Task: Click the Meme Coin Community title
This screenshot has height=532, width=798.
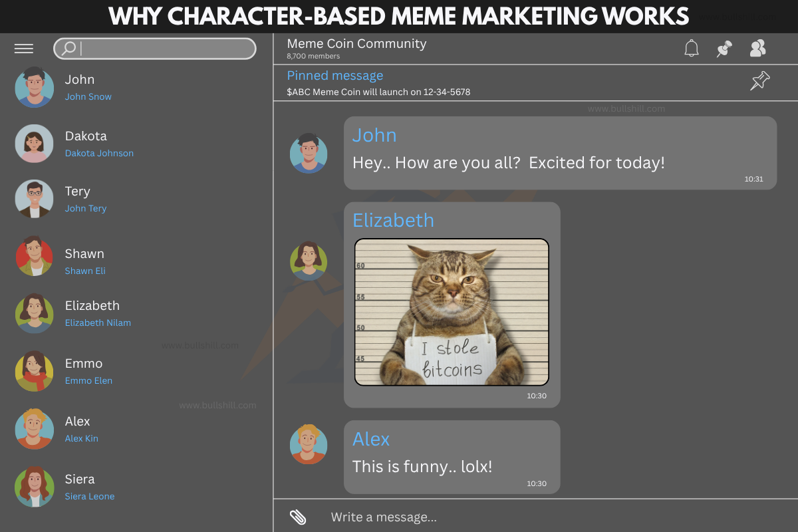Action: 356,43
